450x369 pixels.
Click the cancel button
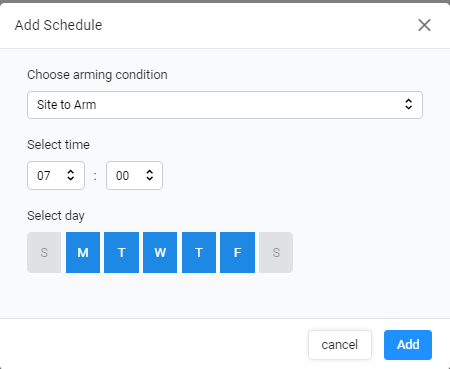340,345
